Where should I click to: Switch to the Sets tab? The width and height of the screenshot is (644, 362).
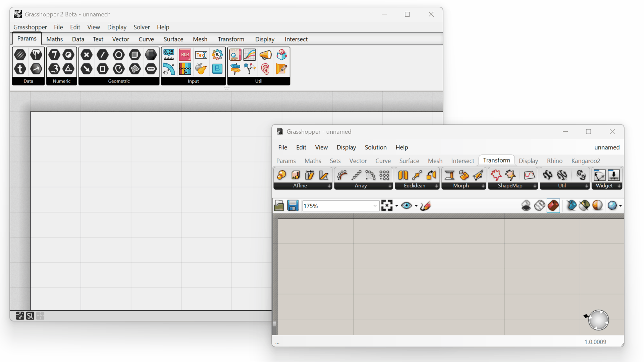pos(335,161)
